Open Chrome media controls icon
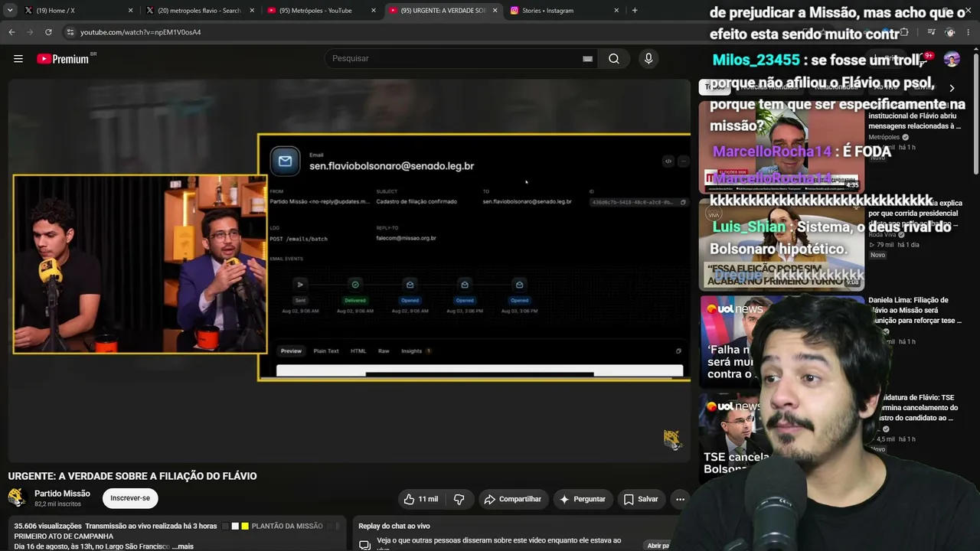This screenshot has height=551, width=980. (931, 32)
